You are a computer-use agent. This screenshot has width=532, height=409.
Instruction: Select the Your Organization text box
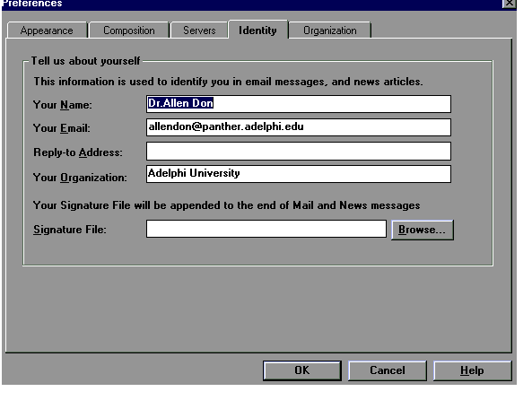(x=299, y=174)
